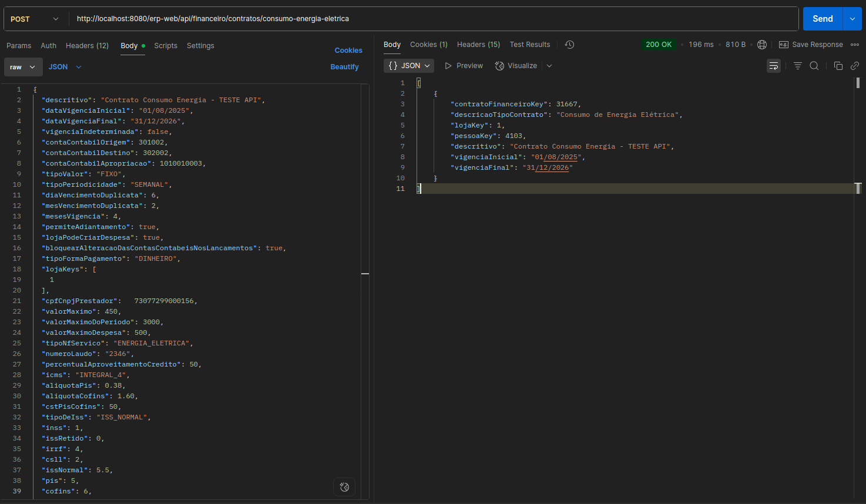Click the request URL field

pos(434,19)
